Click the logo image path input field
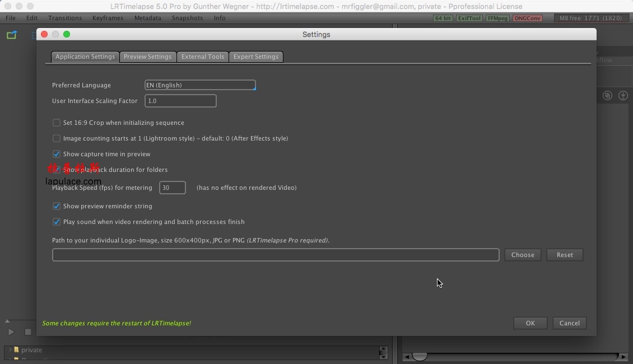The image size is (633, 364). pos(276,255)
